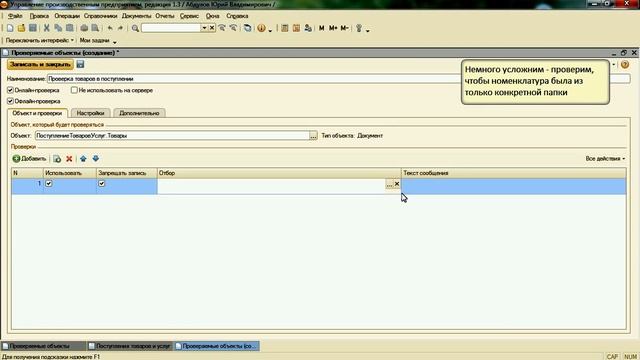Click the move up arrow icon

click(x=83, y=158)
